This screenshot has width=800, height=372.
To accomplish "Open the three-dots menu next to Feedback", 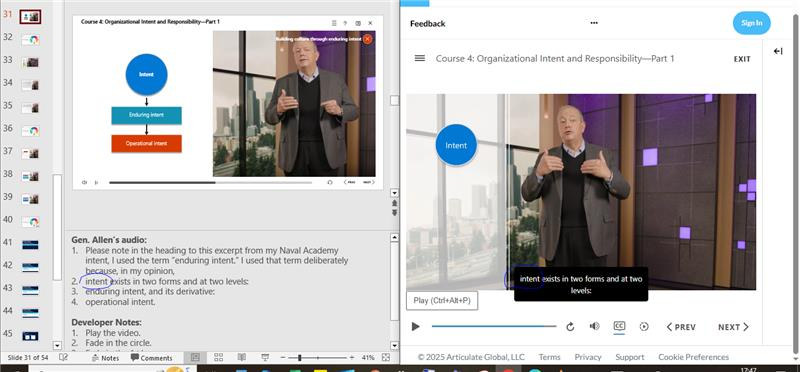I will [x=594, y=23].
